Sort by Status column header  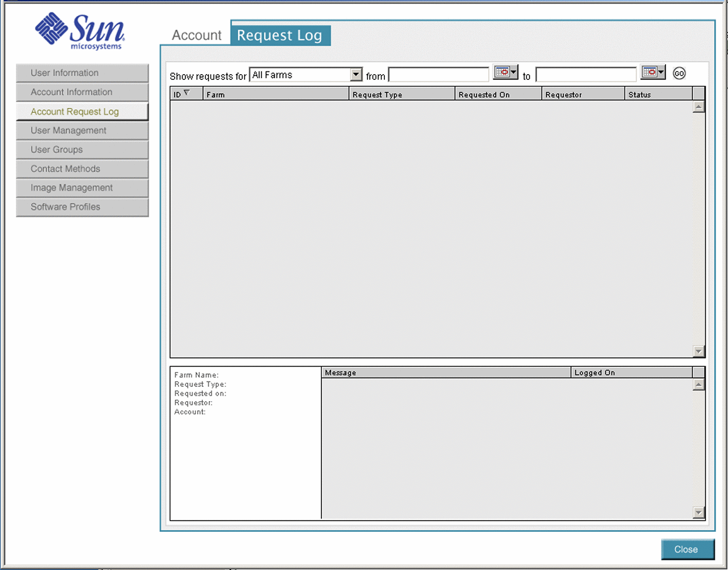[x=659, y=94]
